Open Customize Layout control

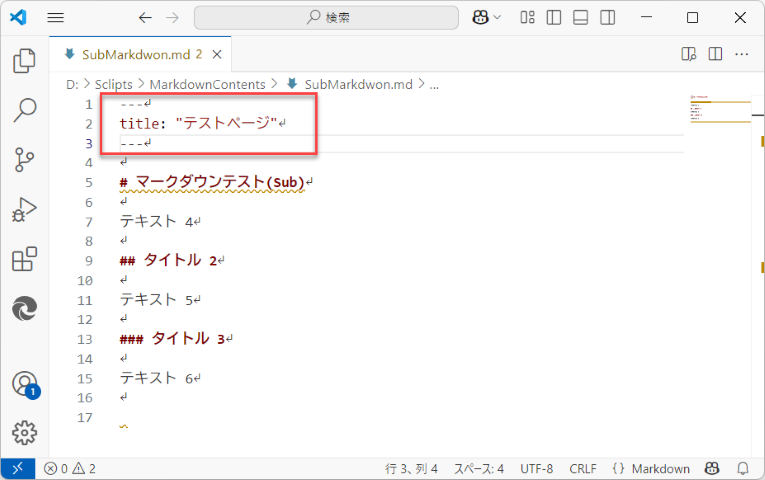point(527,18)
